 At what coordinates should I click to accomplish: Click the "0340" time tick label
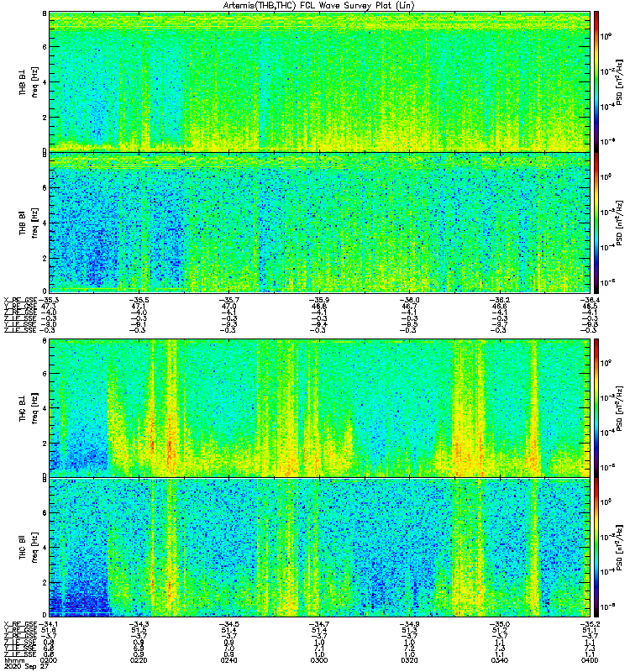tap(499, 660)
